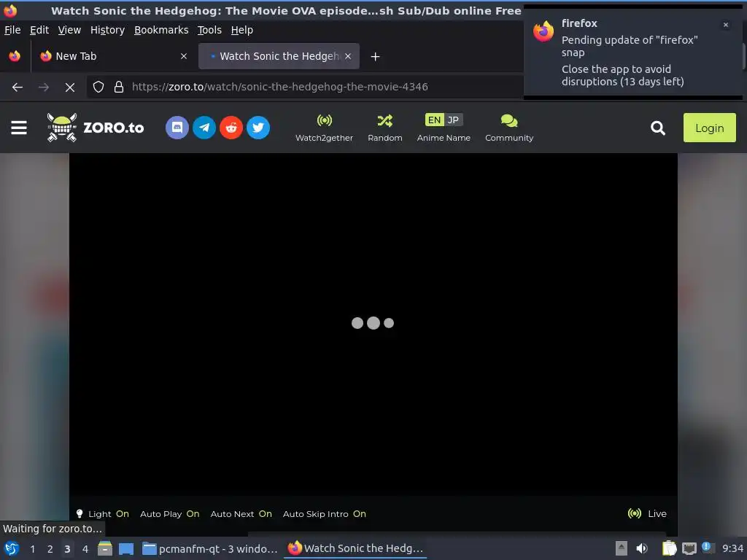Screen dimensions: 747x560
Task: Open the Community section
Action: [x=509, y=128]
